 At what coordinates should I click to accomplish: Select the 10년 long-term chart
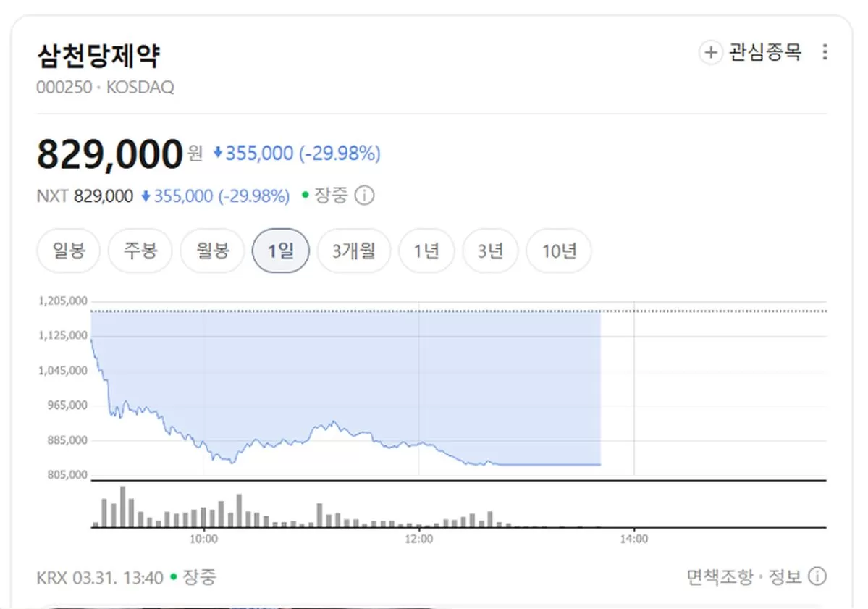tap(558, 250)
